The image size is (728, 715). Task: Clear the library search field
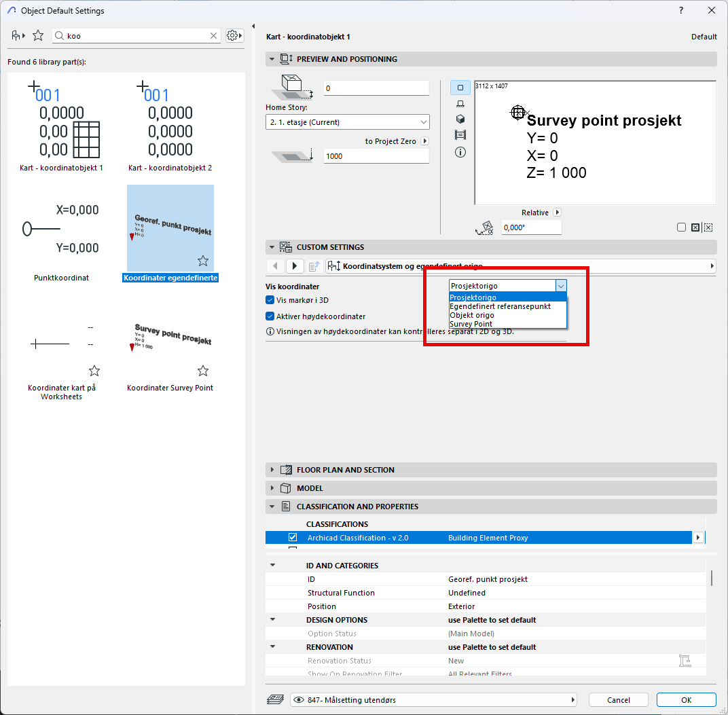214,36
